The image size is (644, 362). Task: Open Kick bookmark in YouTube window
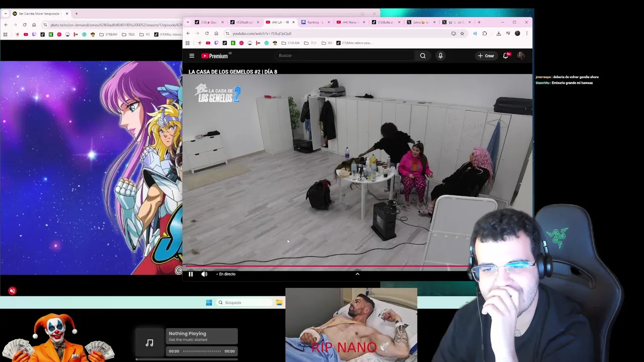coord(233,43)
